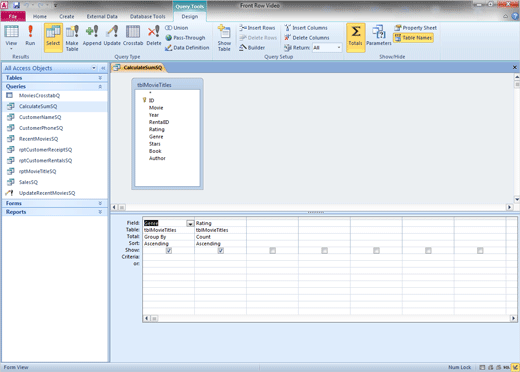Toggle Show checkbox in fourth grid column
The height and width of the screenshot is (372, 520).
[324, 250]
